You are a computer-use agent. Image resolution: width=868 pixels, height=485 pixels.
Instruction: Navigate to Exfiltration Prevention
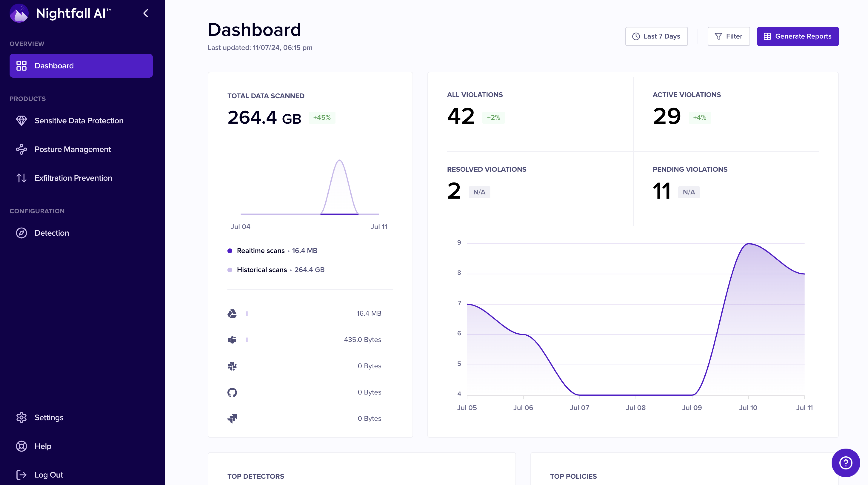(x=73, y=178)
